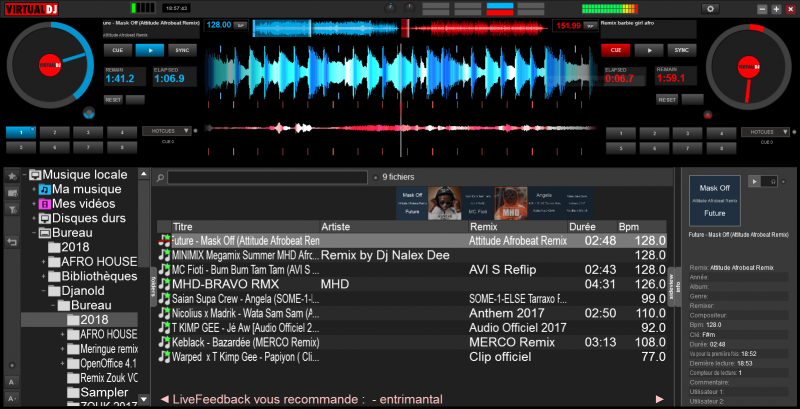
Task: Click the right gain knob in the top bar
Action: point(409,8)
